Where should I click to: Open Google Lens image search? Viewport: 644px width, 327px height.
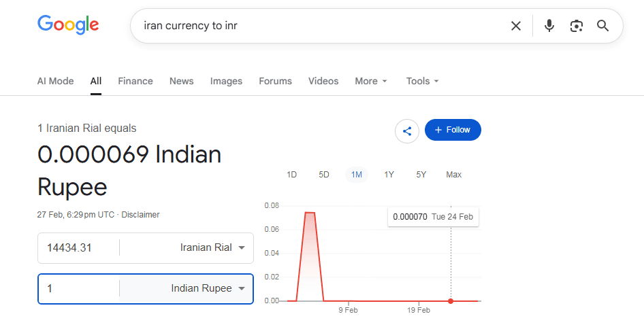(x=577, y=26)
